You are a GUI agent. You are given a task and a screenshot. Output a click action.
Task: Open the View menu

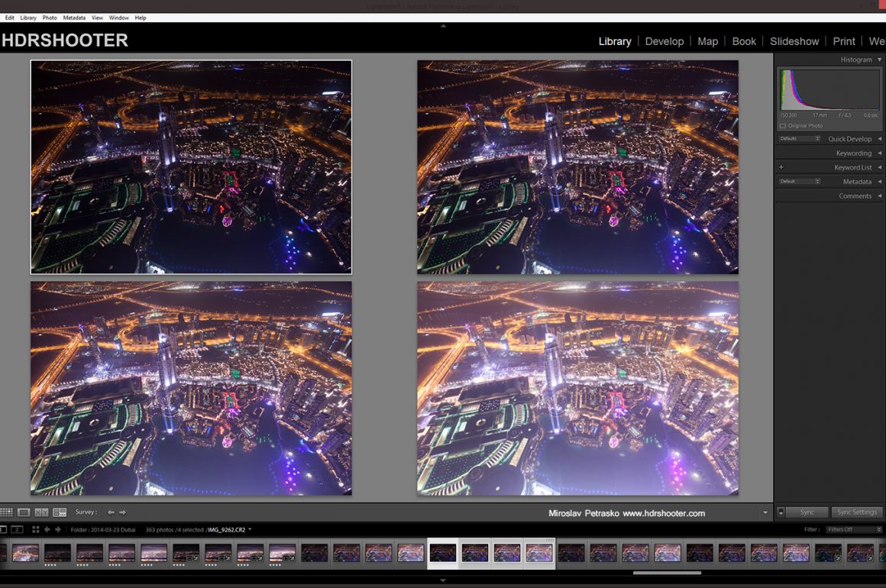[x=97, y=18]
